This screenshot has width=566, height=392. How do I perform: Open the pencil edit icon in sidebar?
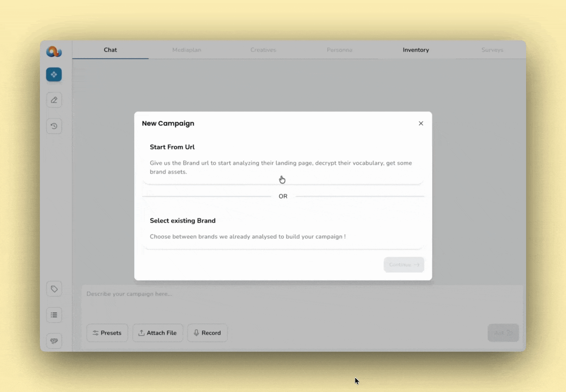54,100
